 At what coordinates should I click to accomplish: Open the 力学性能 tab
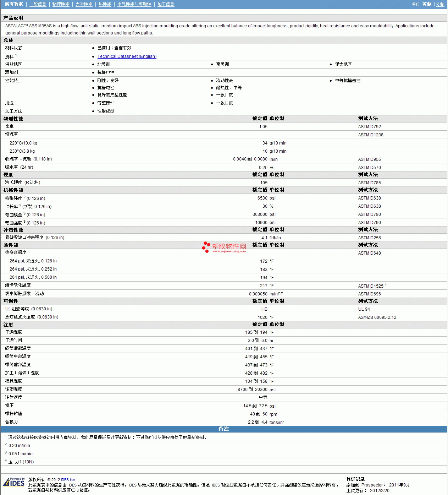[84, 4]
